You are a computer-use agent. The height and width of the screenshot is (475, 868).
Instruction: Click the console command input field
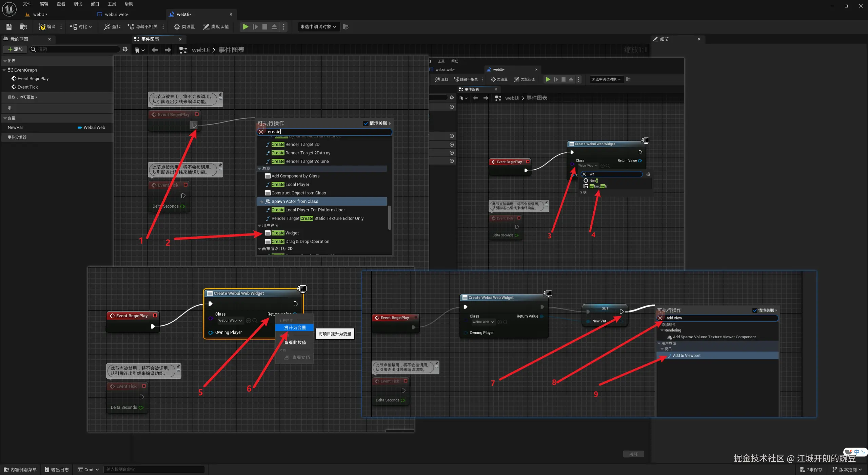tap(154, 469)
